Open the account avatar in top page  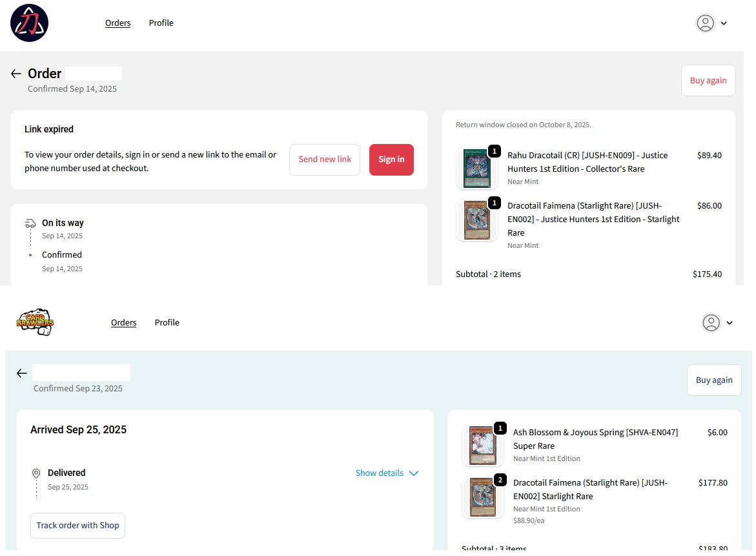tap(706, 23)
